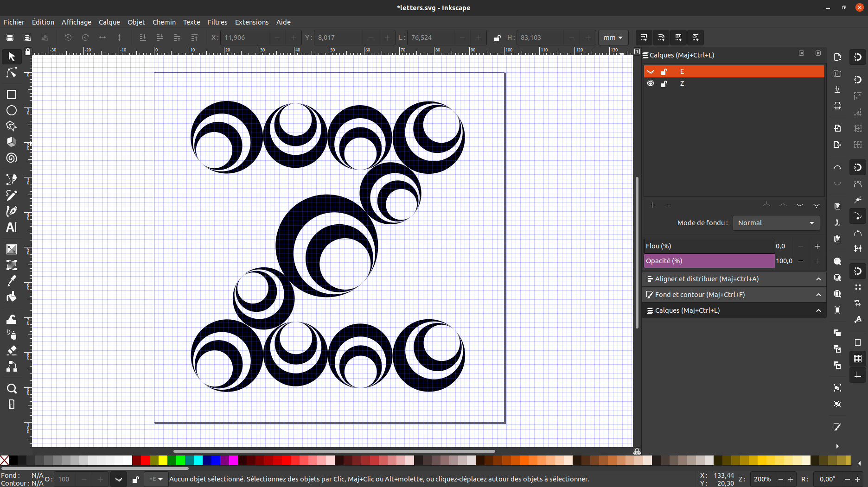The width and height of the screenshot is (868, 487).
Task: Select the Zoom tool
Action: click(x=12, y=388)
